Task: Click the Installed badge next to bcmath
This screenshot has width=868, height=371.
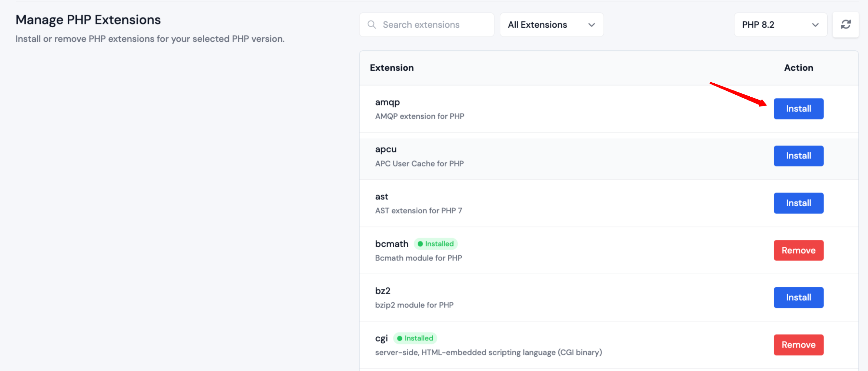Action: [x=436, y=244]
